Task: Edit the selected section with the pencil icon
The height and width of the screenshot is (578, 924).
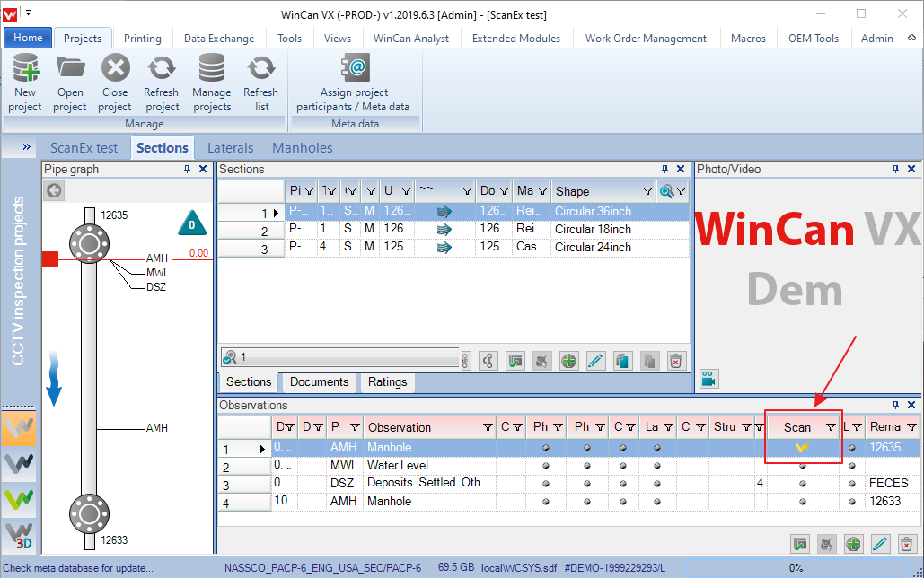Action: pyautogui.click(x=595, y=360)
